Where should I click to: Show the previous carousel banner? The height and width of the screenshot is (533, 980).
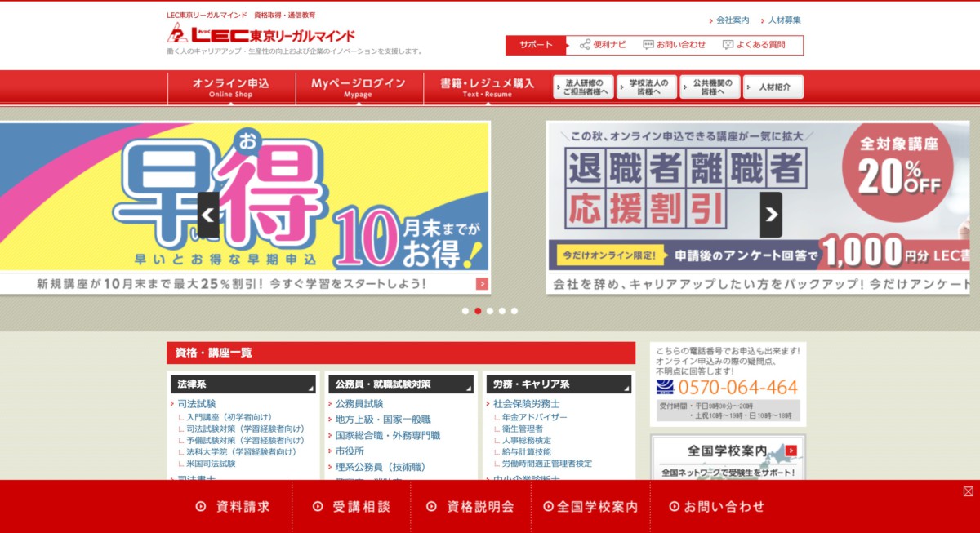(208, 215)
